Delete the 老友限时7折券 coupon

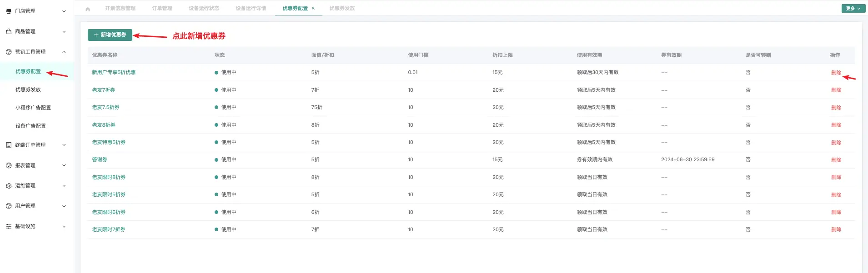[836, 229]
